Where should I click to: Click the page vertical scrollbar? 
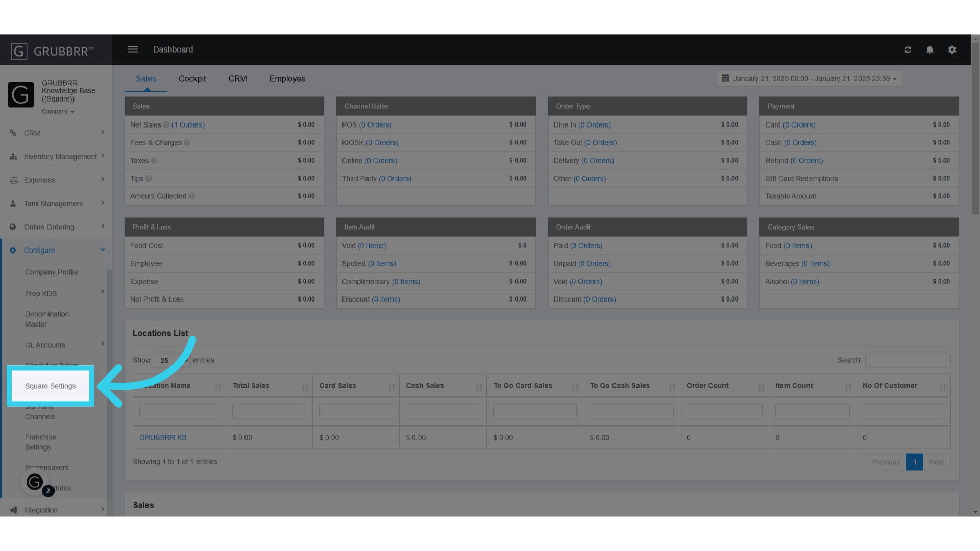point(975,129)
